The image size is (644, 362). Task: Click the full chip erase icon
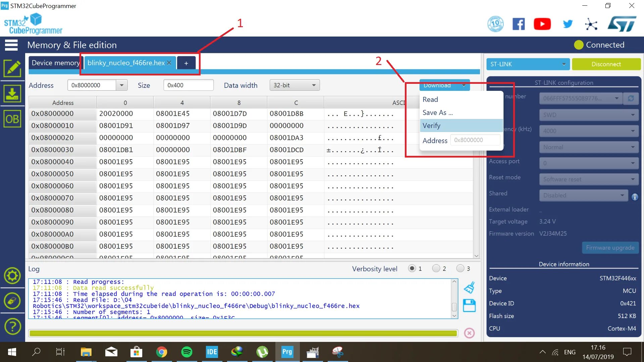[12, 301]
